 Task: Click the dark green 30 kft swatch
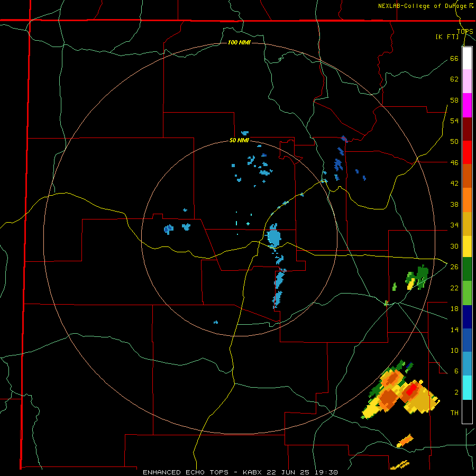coord(467,269)
